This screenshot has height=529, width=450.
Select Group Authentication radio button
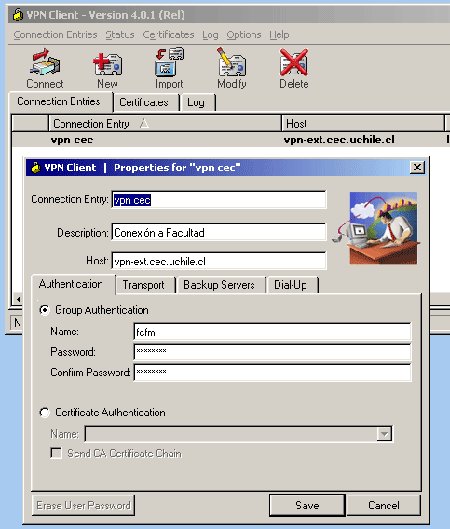pos(45,310)
